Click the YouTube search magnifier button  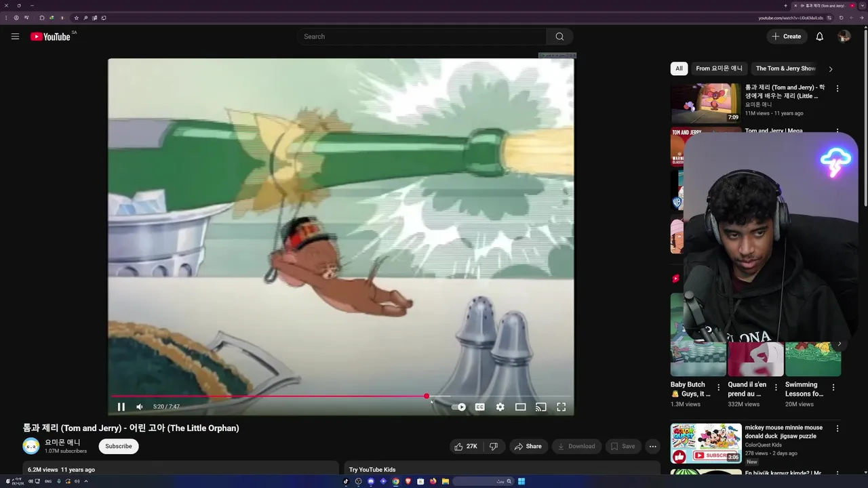tap(559, 37)
